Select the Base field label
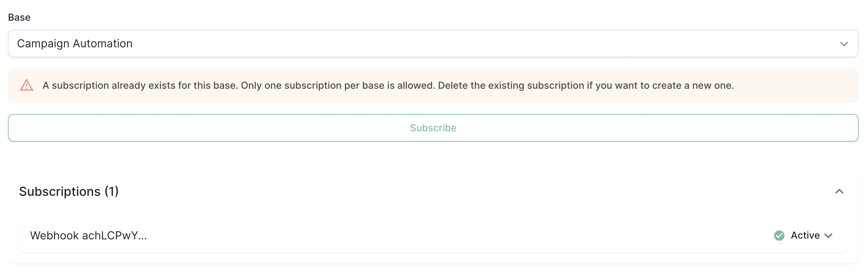Image resolution: width=868 pixels, height=277 pixels. (x=19, y=17)
